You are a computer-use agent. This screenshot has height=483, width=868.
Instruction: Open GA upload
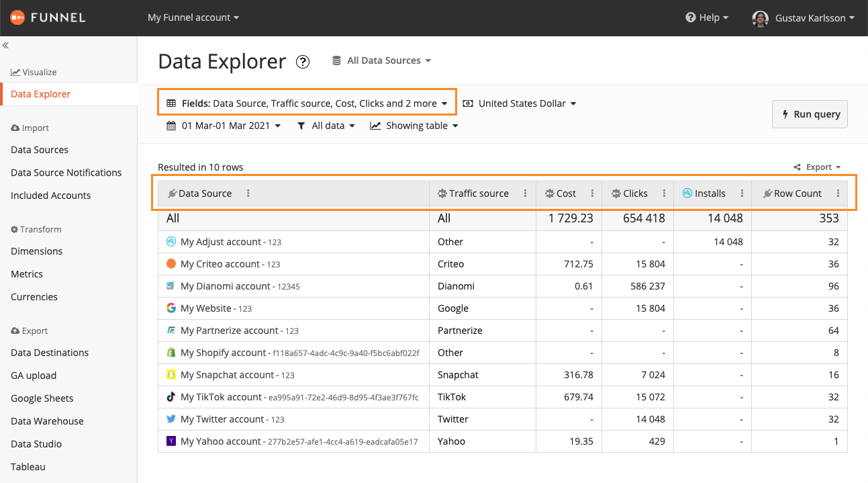(34, 376)
